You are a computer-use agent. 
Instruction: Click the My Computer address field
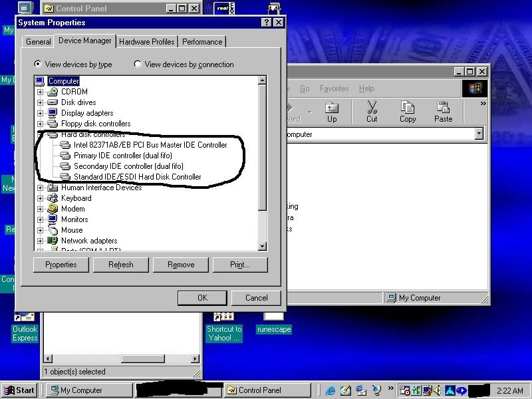(x=380, y=134)
